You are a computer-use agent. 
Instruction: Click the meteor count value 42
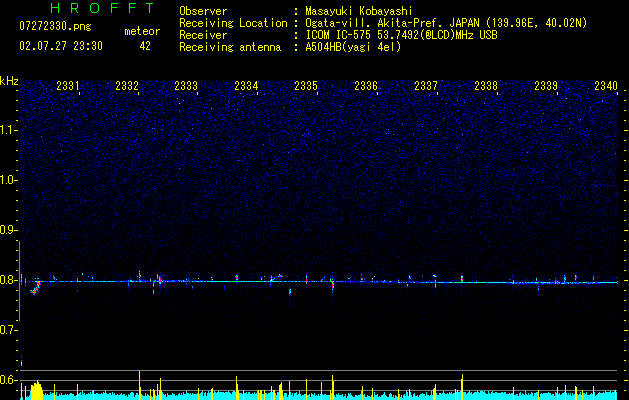pos(145,46)
